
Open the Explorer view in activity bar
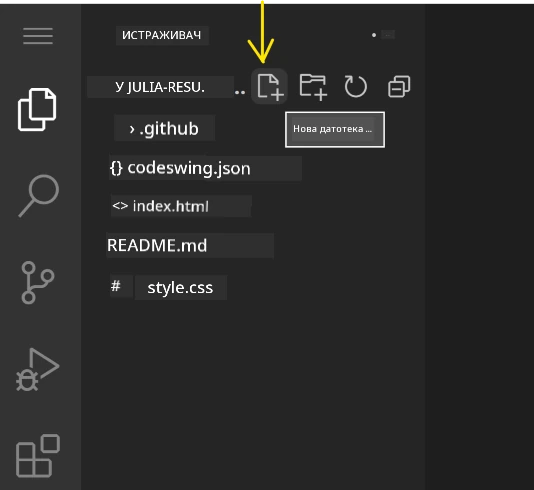[37, 109]
